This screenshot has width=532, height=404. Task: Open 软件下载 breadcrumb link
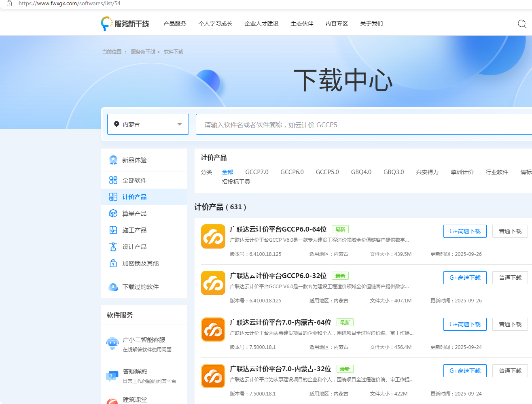(174, 52)
